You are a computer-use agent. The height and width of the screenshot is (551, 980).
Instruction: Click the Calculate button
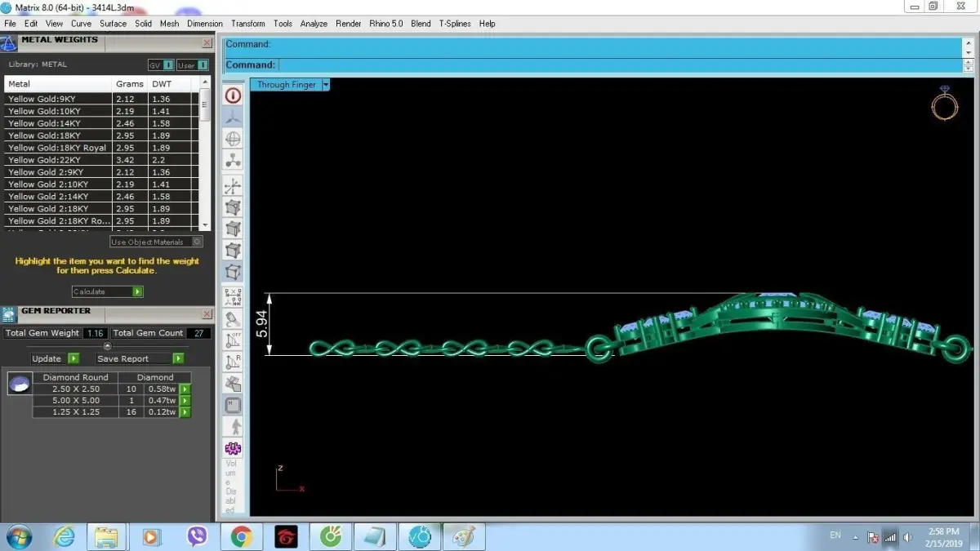tap(107, 291)
